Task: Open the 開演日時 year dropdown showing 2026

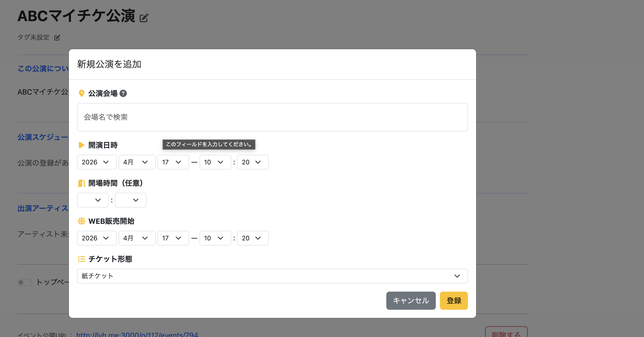Action: click(96, 162)
